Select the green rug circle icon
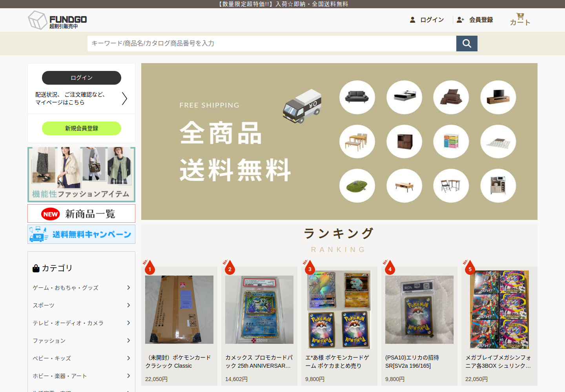 pyautogui.click(x=357, y=186)
